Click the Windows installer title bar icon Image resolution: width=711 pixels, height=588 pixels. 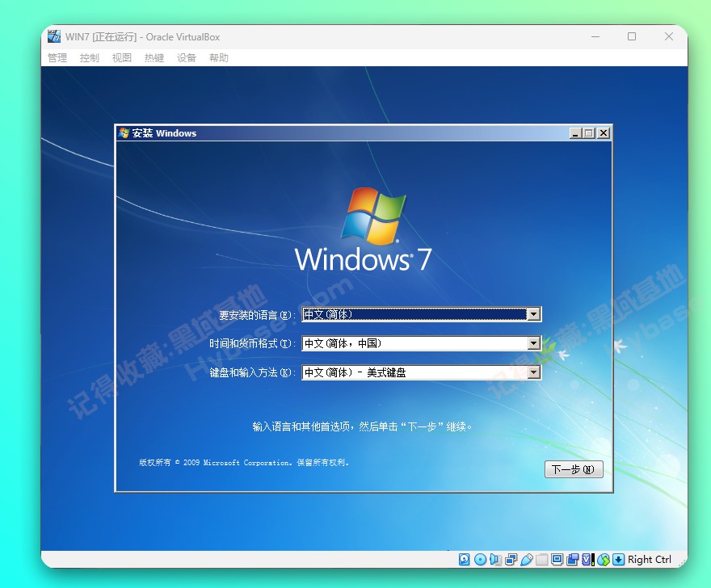[x=123, y=132]
